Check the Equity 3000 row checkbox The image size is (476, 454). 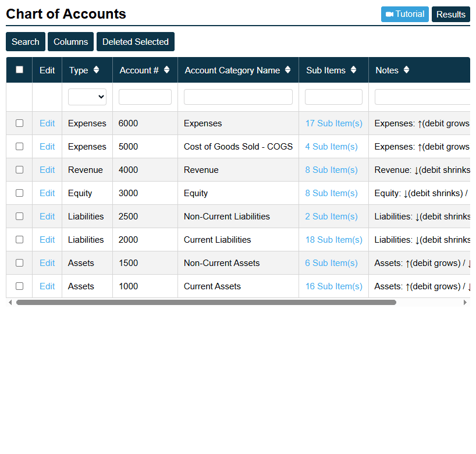point(19,193)
